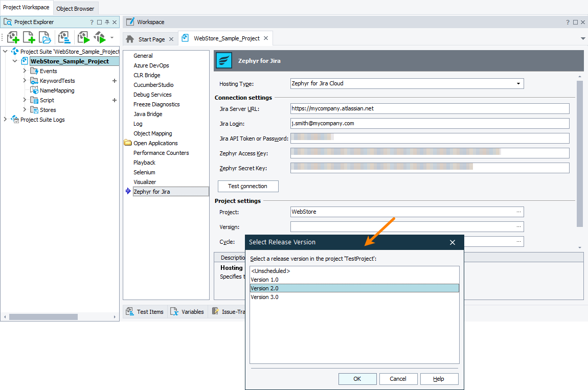
Task: Click the Project Suite Logs icon
Action: tap(15, 120)
